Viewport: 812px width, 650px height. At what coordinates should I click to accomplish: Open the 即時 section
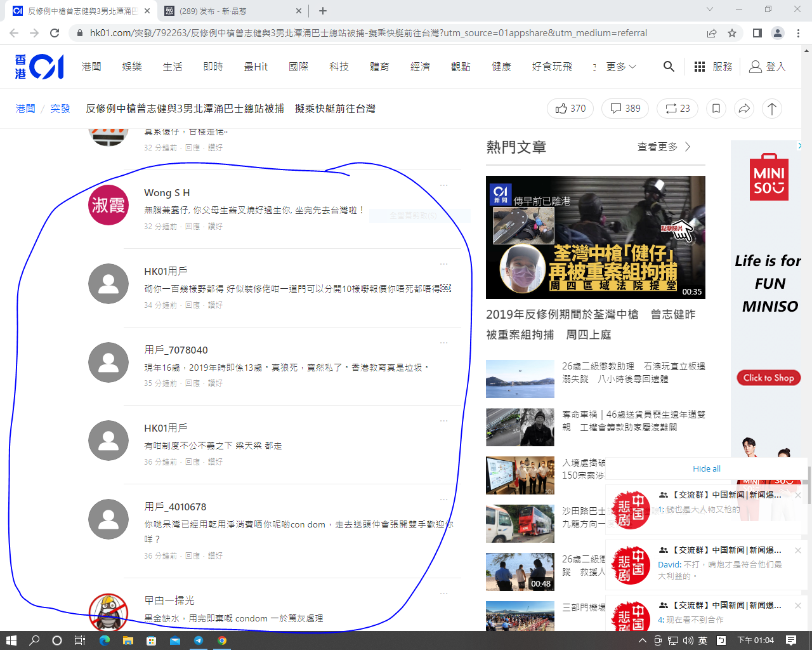(x=213, y=67)
